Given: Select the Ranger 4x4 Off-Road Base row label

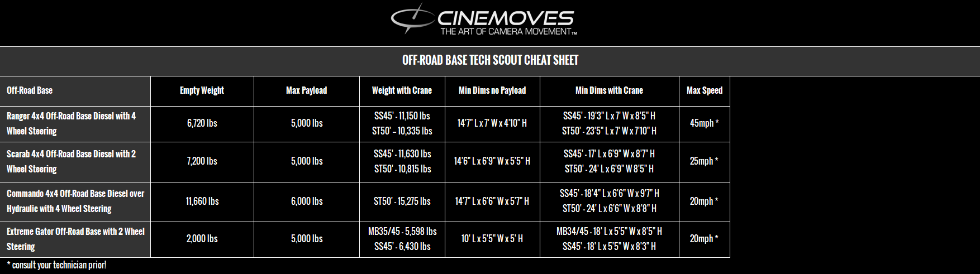Looking at the screenshot, I should pyautogui.click(x=71, y=123).
